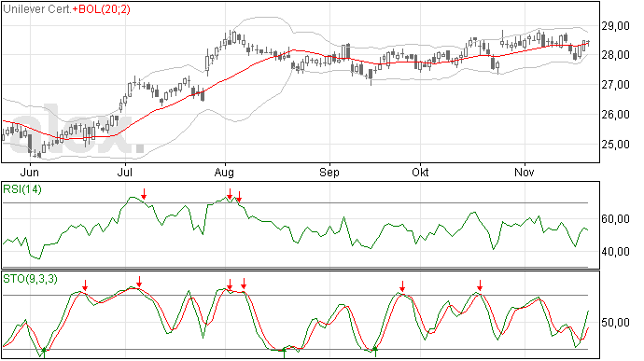This screenshot has height=361, width=644.
Task: Click the RSI 40,00 axis value
Action: click(616, 251)
